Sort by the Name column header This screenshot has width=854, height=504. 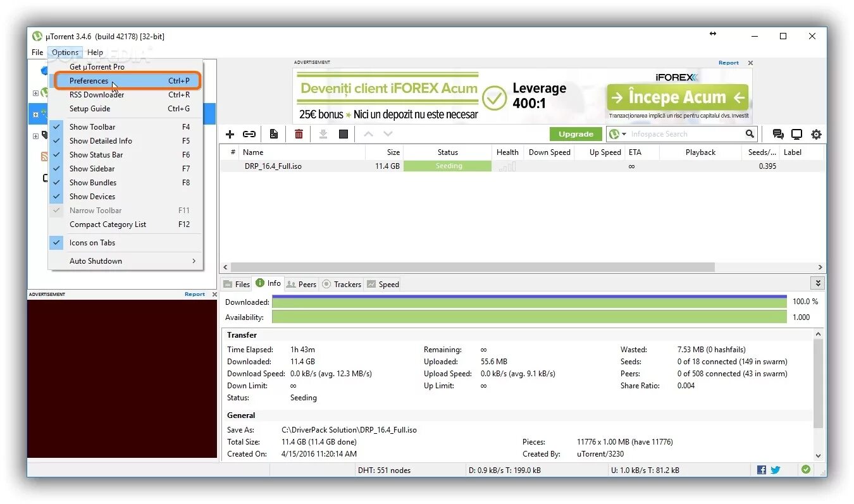pyautogui.click(x=302, y=152)
